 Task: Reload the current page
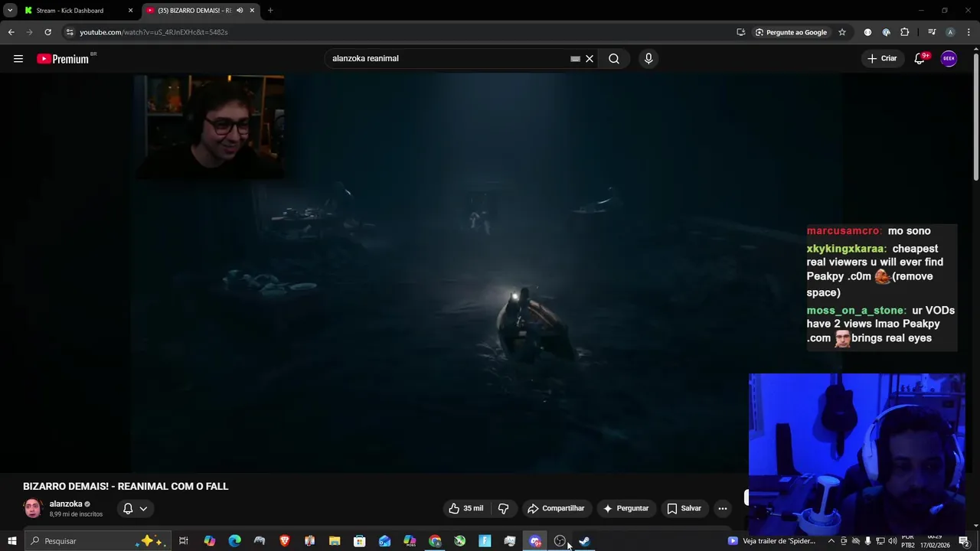coord(47,32)
